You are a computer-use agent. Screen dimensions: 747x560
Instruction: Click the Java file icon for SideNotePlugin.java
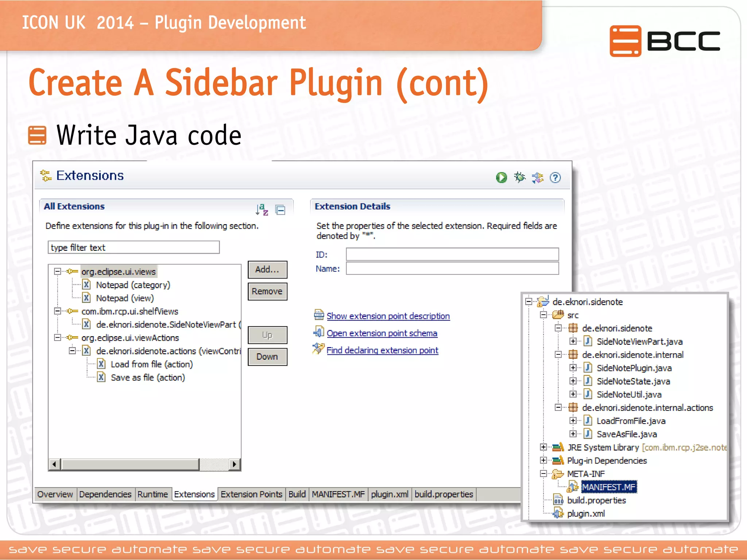(588, 368)
